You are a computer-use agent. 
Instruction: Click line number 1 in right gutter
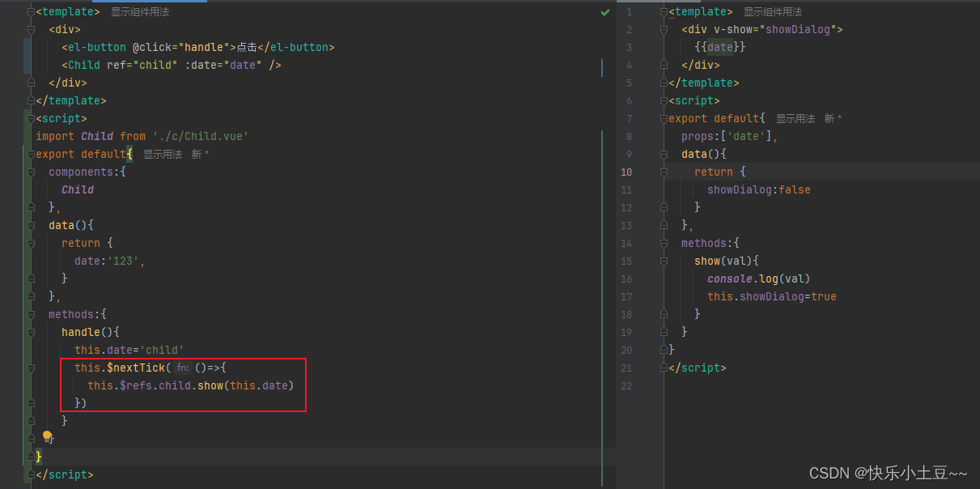click(x=629, y=12)
